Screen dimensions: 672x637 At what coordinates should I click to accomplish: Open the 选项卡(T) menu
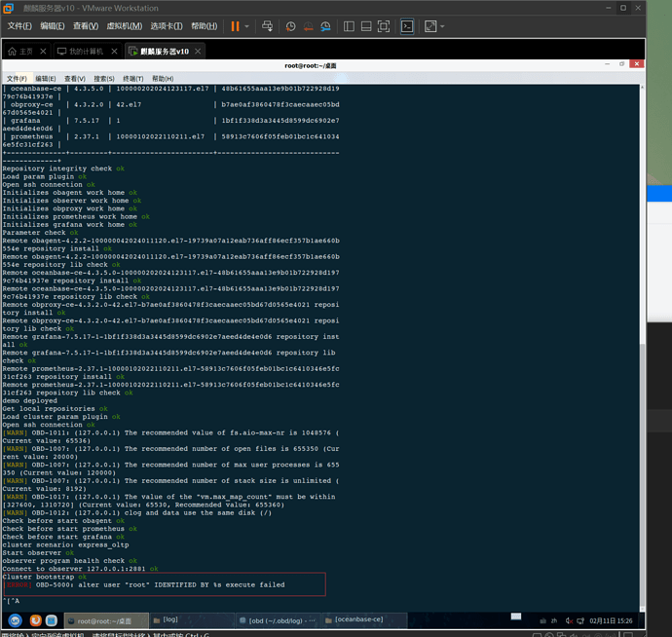pos(167,26)
